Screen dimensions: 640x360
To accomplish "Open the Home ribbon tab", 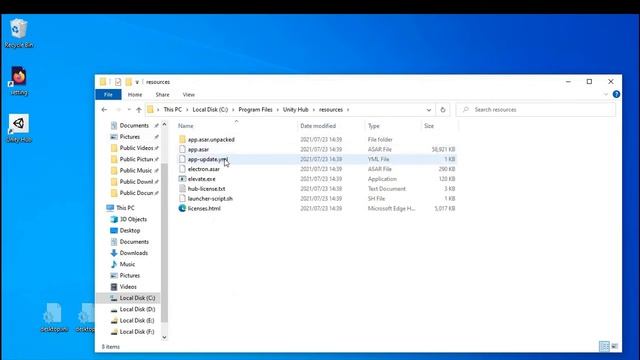I will (x=135, y=94).
